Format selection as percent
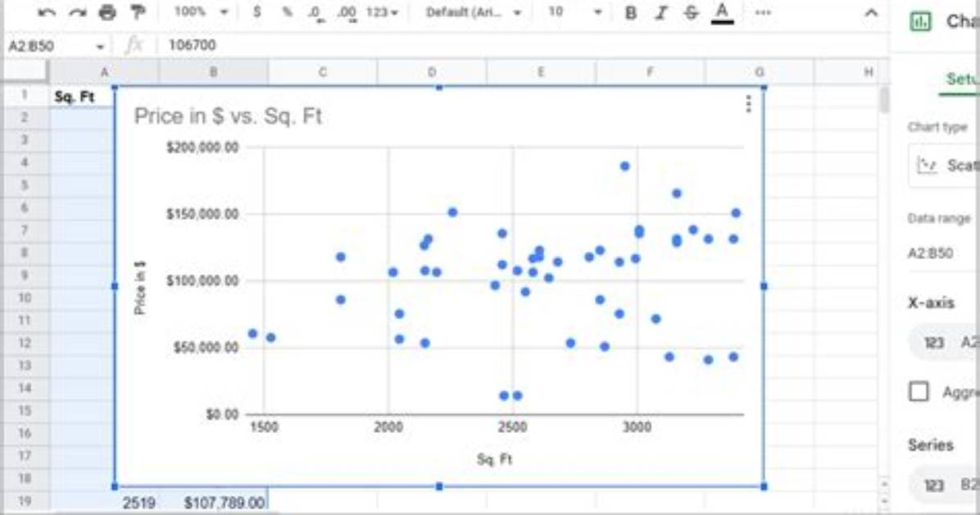Screen dimensions: 980x515 tap(287, 11)
